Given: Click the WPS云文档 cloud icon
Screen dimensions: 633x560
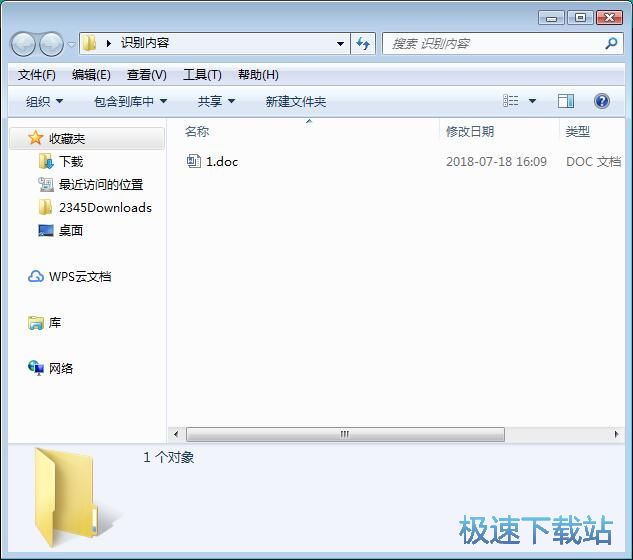Looking at the screenshot, I should (36, 276).
